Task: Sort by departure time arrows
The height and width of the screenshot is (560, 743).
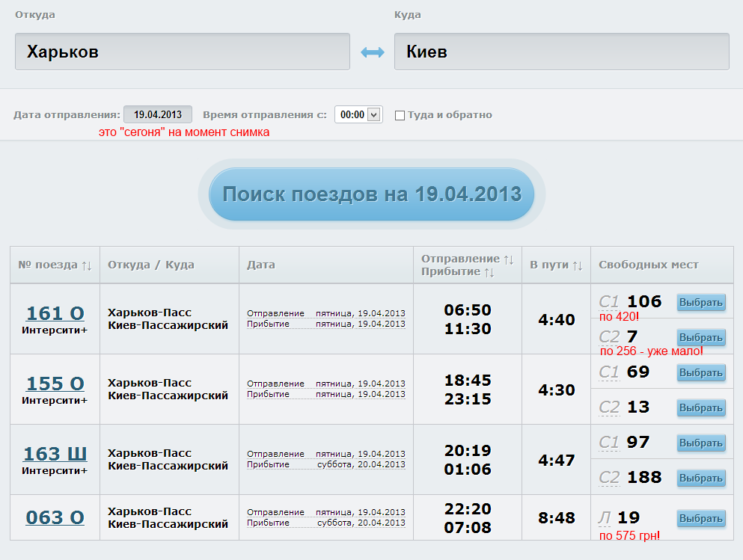Action: tap(509, 259)
